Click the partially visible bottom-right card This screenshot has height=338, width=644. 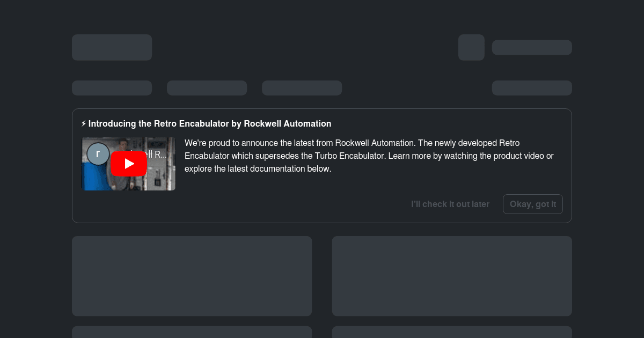coord(452,332)
